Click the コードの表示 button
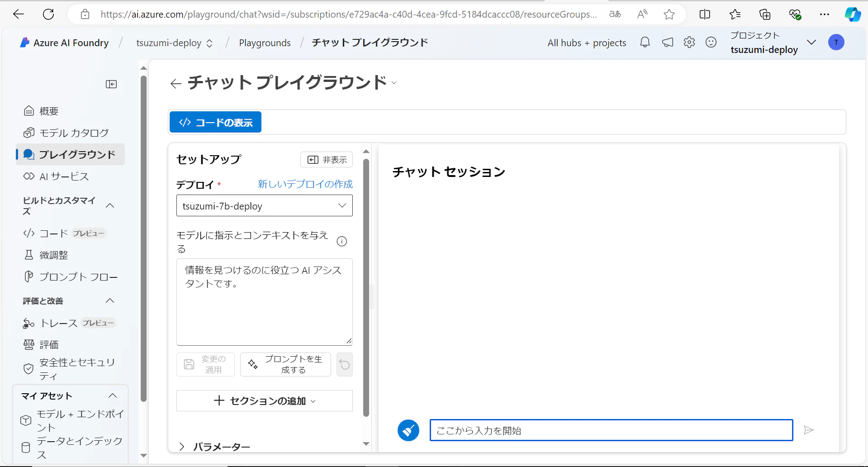Screen dimensions: 868x467 coord(215,122)
